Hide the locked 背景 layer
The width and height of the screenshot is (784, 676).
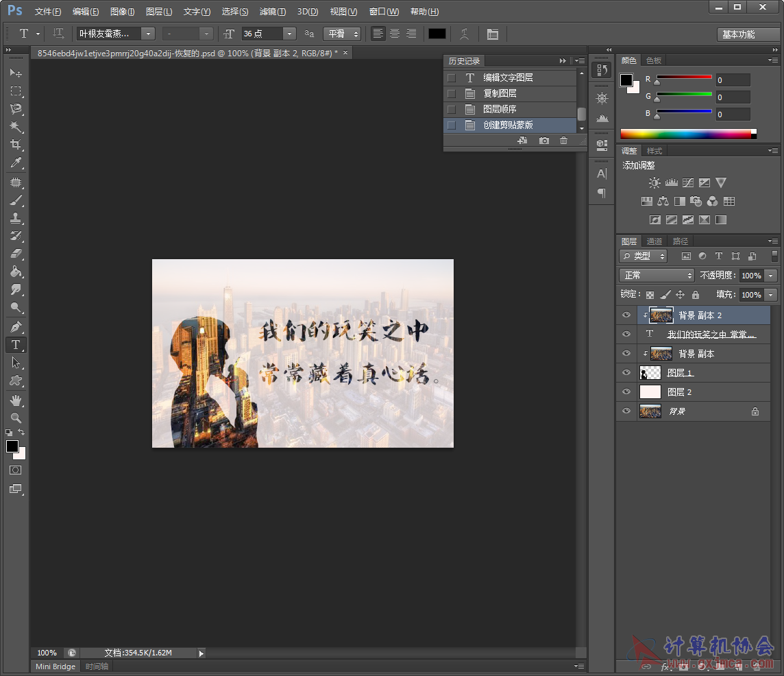click(x=626, y=411)
